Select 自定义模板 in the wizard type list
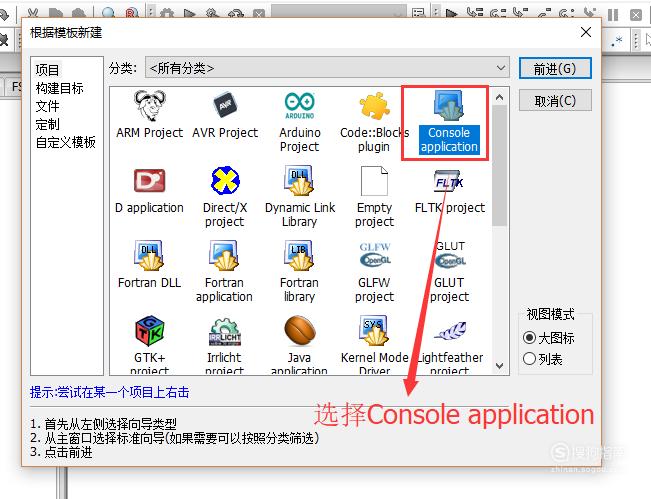The image size is (651, 499). coord(66,142)
